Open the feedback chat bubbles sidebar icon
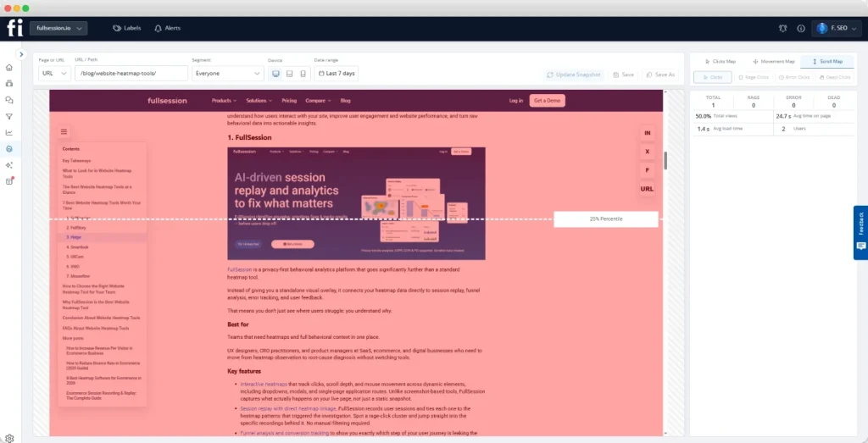Screen dimensions: 868x443 coord(8,100)
